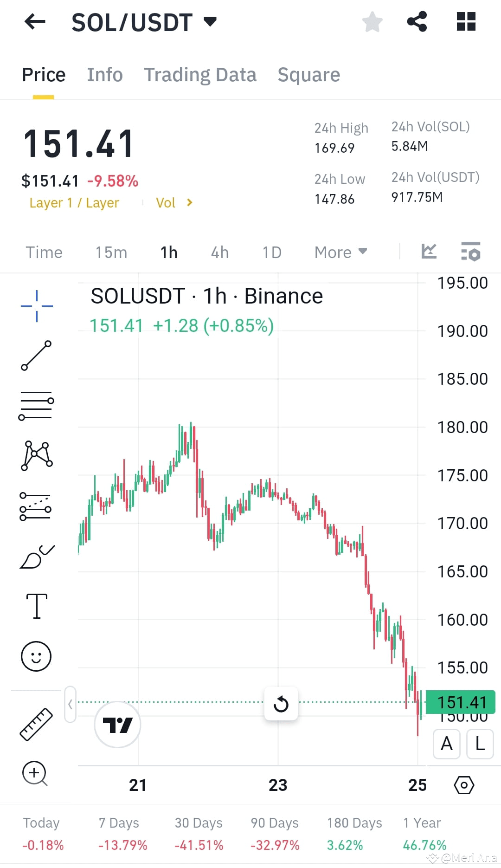Toggle SOL/USDT as a favorite
This screenshot has width=501, height=868.
[x=373, y=21]
